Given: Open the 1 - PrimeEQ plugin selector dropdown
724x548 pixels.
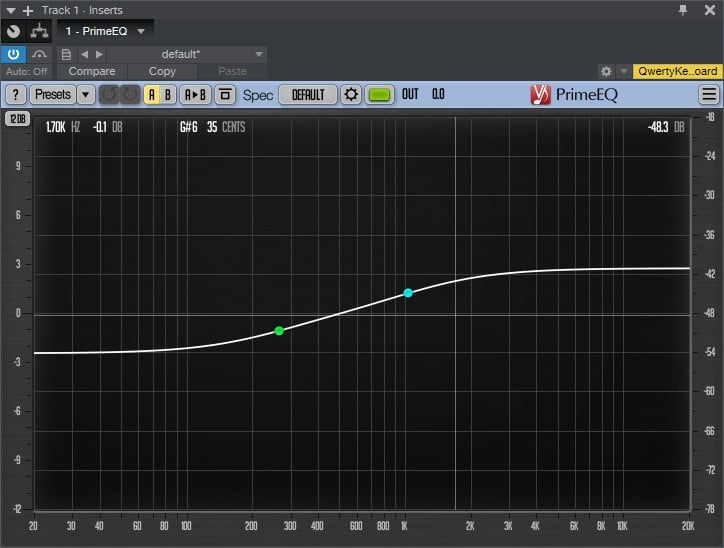Looking at the screenshot, I should pyautogui.click(x=105, y=31).
